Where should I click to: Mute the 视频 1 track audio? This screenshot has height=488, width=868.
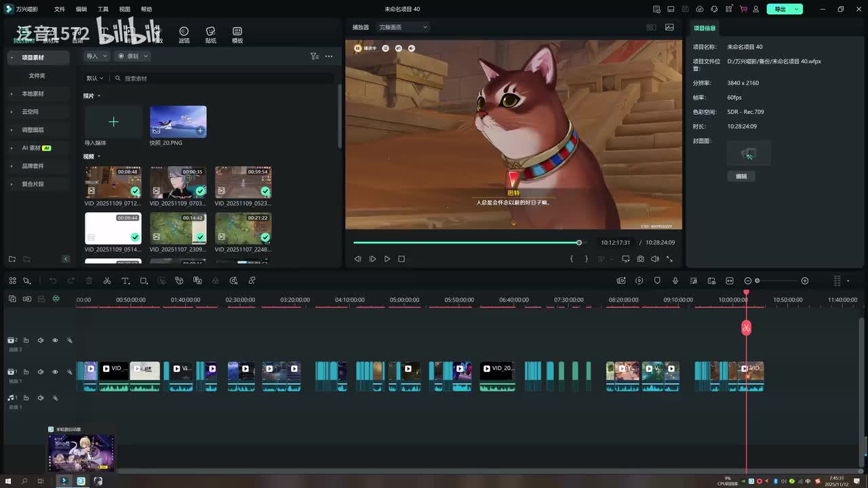pyautogui.click(x=41, y=372)
